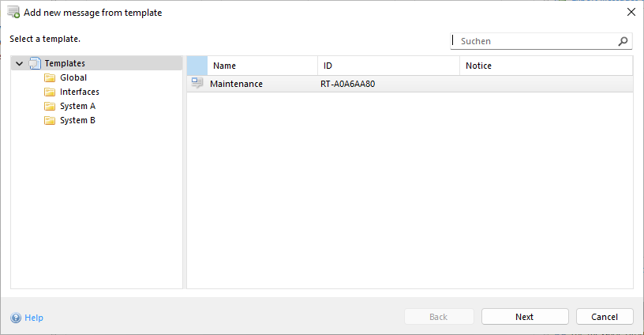The image size is (644, 335).
Task: Click the System A folder icon
Action: 50,106
